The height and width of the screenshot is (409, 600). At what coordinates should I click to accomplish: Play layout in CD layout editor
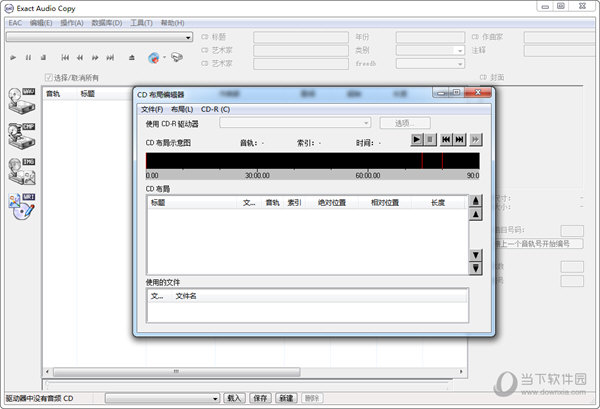point(417,139)
